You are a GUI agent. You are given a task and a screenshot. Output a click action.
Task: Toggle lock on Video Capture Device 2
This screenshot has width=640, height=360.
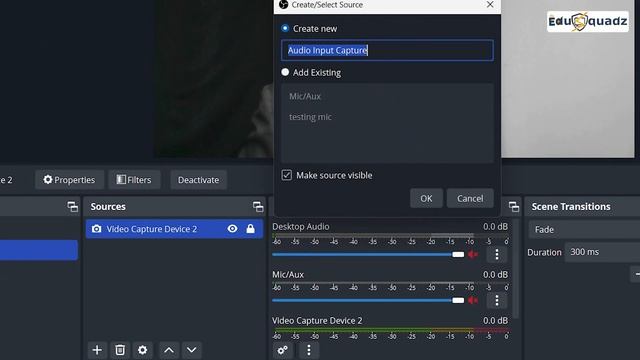(251, 229)
